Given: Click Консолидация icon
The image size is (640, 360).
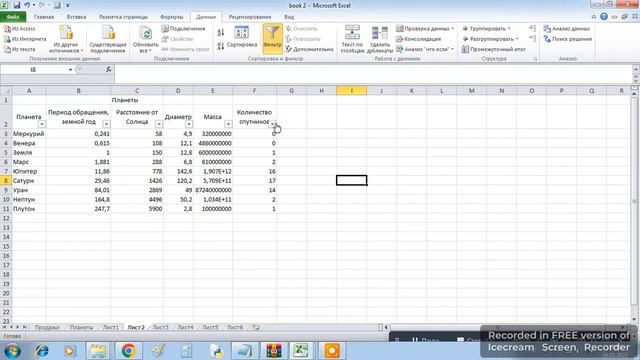Looking at the screenshot, I should [x=400, y=39].
